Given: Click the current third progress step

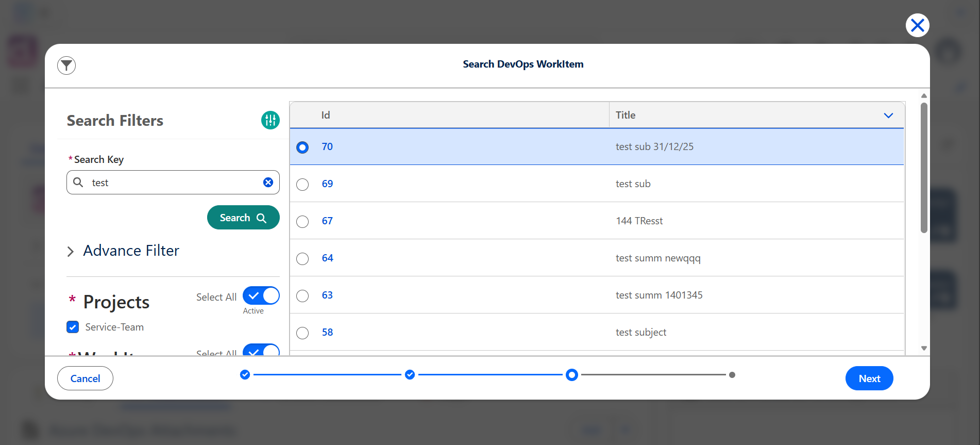Looking at the screenshot, I should tap(572, 375).
